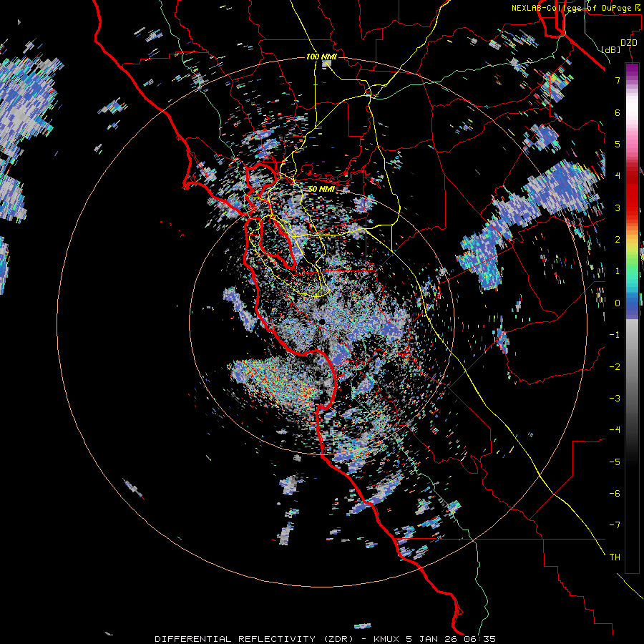
Task: Pick the white-pink band near 6 dB
Action: (632, 113)
